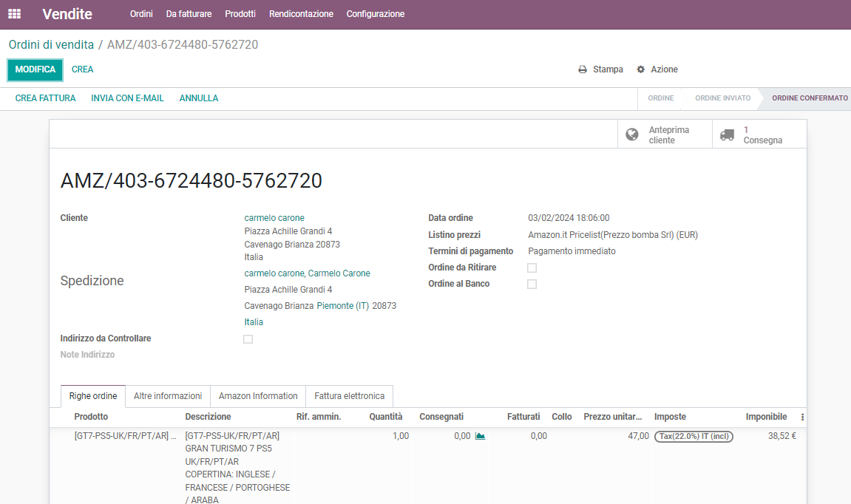
Task: Click the Pagamento immediato value
Action: point(572,251)
